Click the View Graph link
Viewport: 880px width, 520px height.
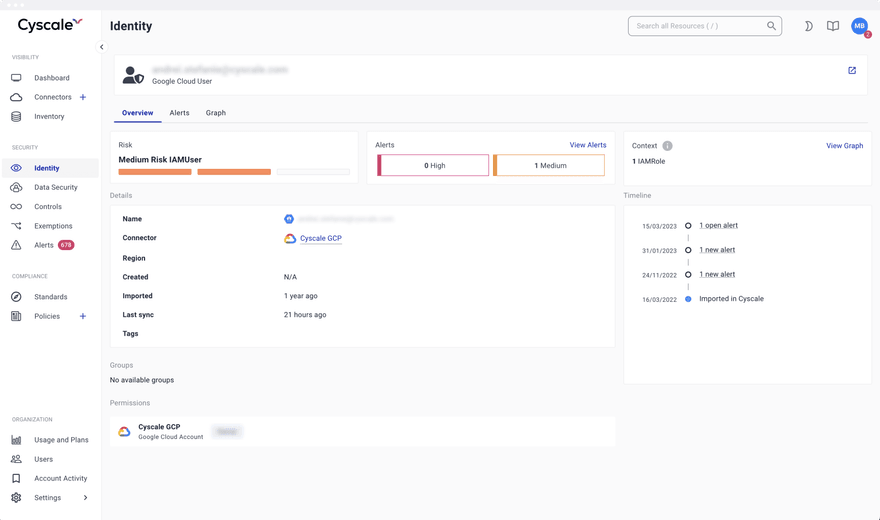pyautogui.click(x=844, y=146)
